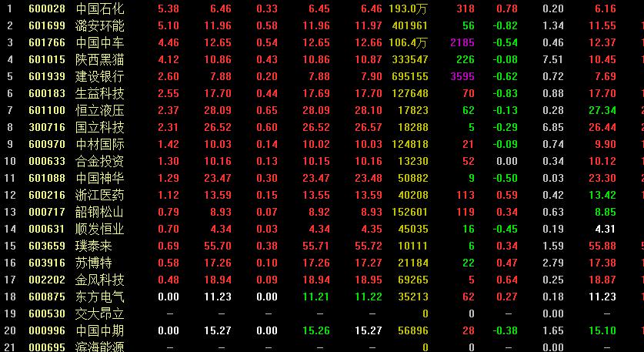Image resolution: width=644 pixels, height=352 pixels.
Task: Click stock code 002202
Action: coord(47,280)
